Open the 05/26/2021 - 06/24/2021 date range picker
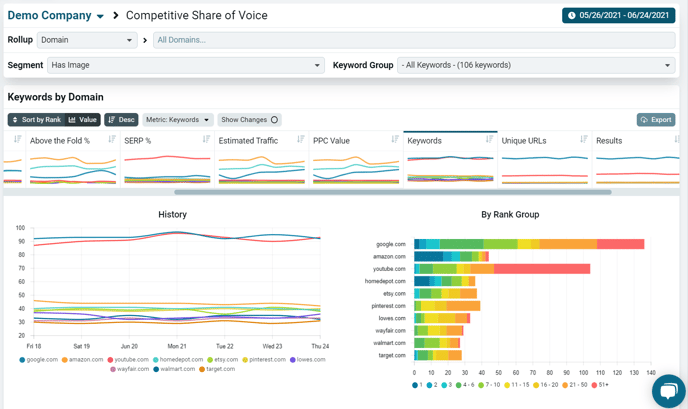The width and height of the screenshot is (688, 409). [619, 15]
